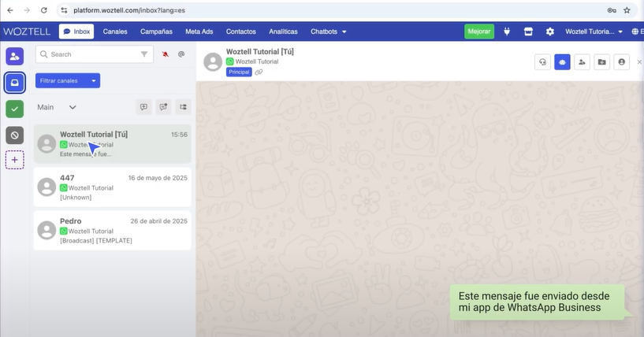This screenshot has width=644, height=337.
Task: Switch to the Inbox tab
Action: [x=76, y=31]
